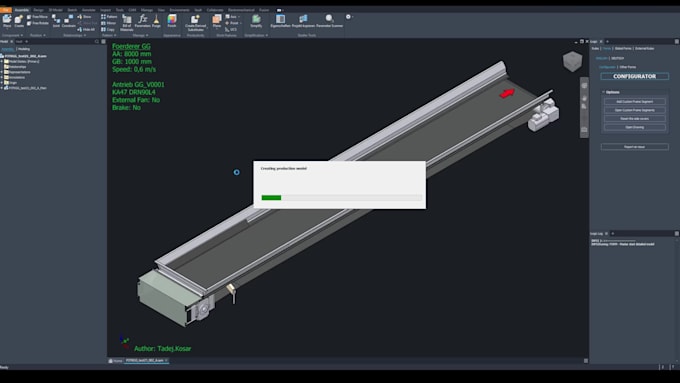Expand the Origin tree node

[x=2, y=82]
